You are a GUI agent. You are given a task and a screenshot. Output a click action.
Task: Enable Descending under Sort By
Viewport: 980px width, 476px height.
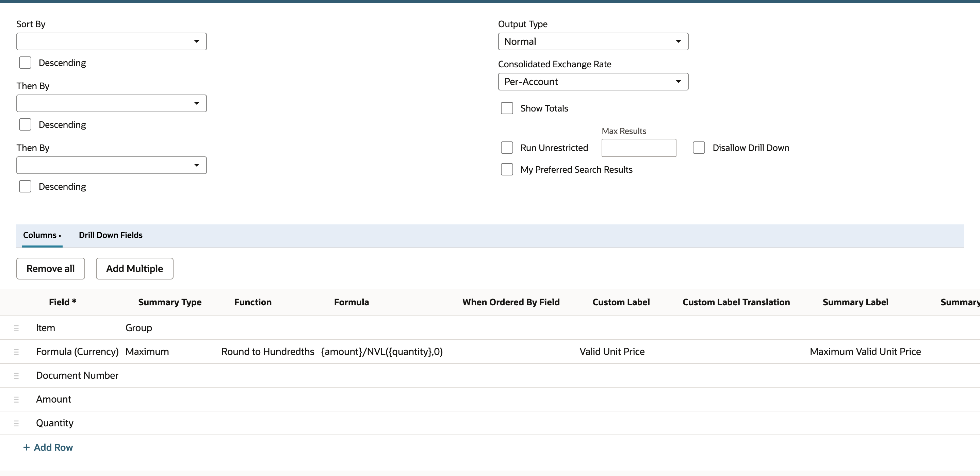[25, 63]
